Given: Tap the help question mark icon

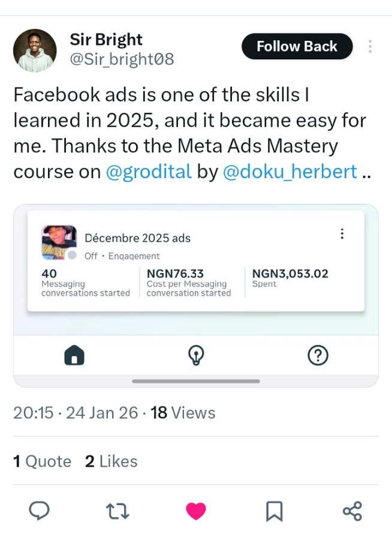Looking at the screenshot, I should 318,356.
